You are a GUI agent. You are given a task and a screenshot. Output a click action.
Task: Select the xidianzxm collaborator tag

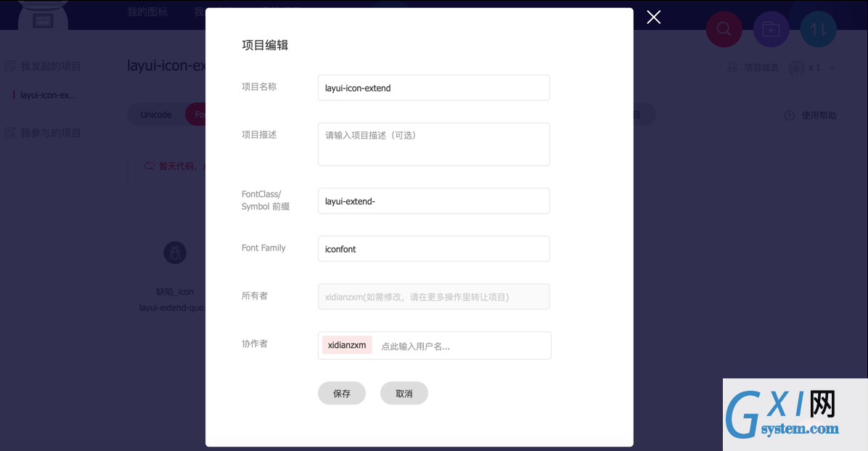pos(347,345)
